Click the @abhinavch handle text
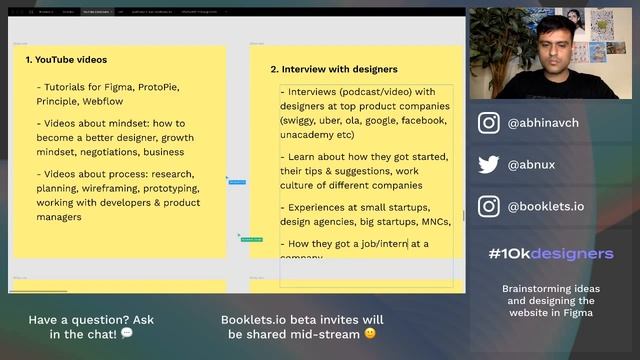 (543, 123)
